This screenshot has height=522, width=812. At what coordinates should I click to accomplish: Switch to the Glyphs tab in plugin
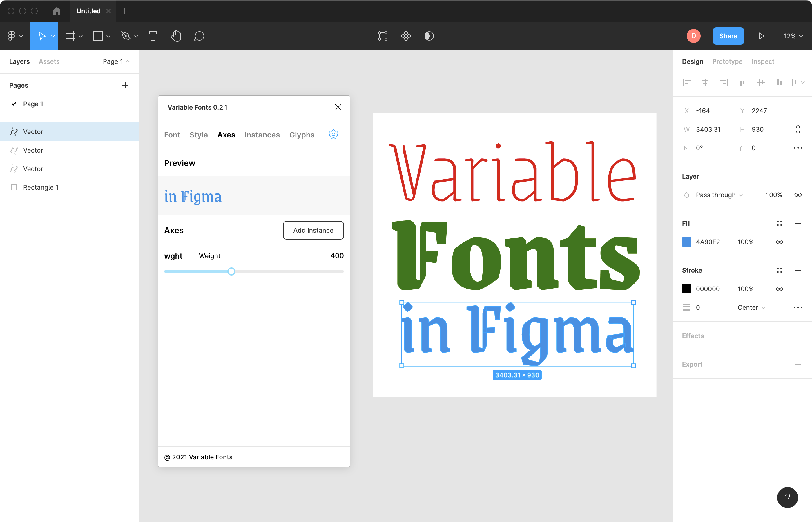tap(302, 135)
